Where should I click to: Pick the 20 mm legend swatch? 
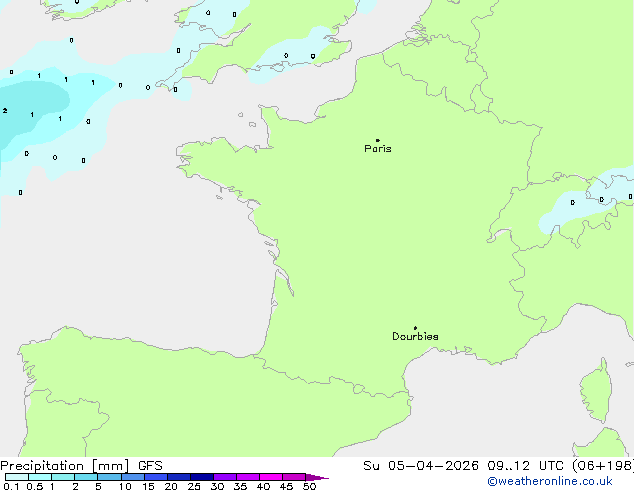point(179,477)
